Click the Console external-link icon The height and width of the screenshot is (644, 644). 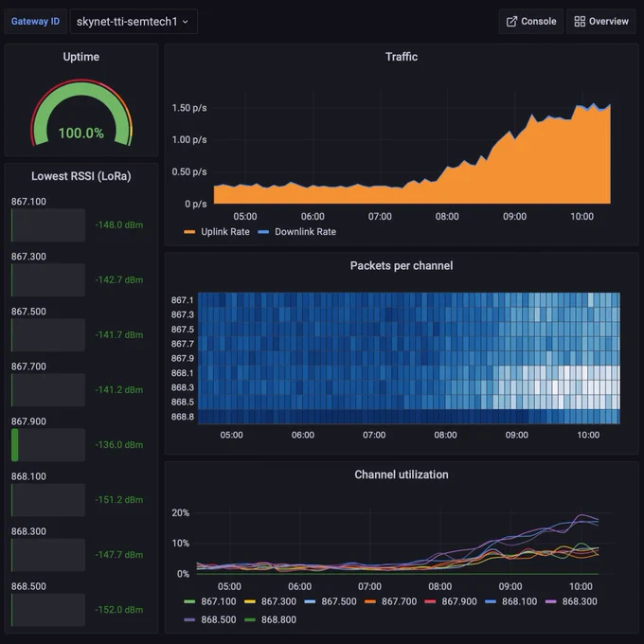(511, 22)
